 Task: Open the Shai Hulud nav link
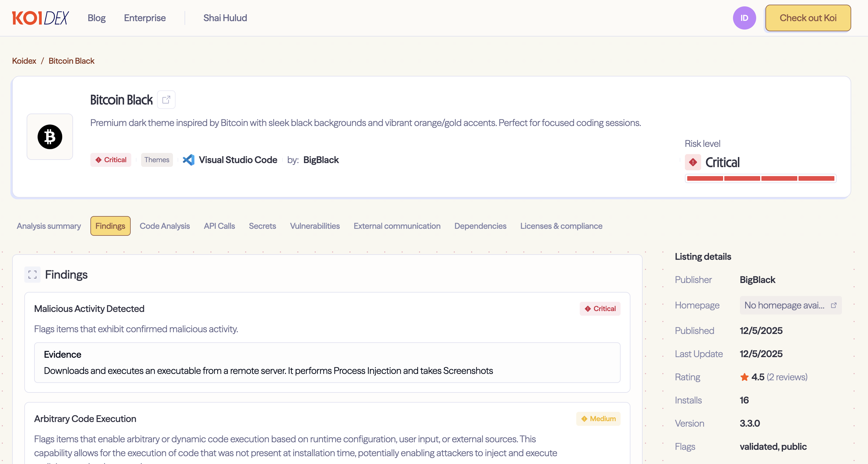(x=225, y=18)
